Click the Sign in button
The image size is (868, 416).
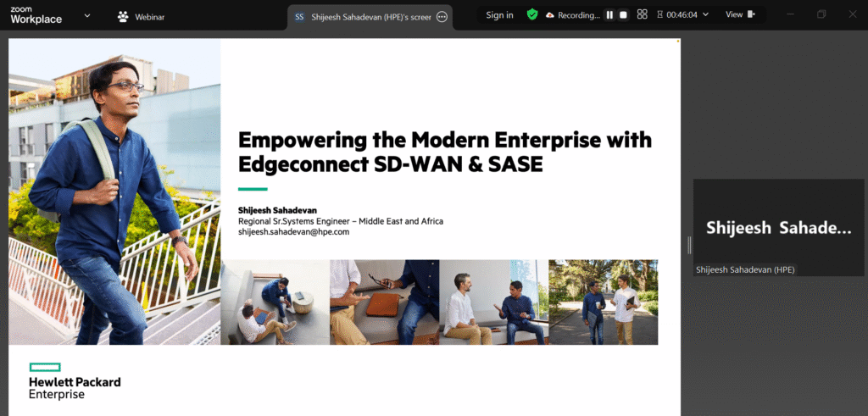coord(499,15)
